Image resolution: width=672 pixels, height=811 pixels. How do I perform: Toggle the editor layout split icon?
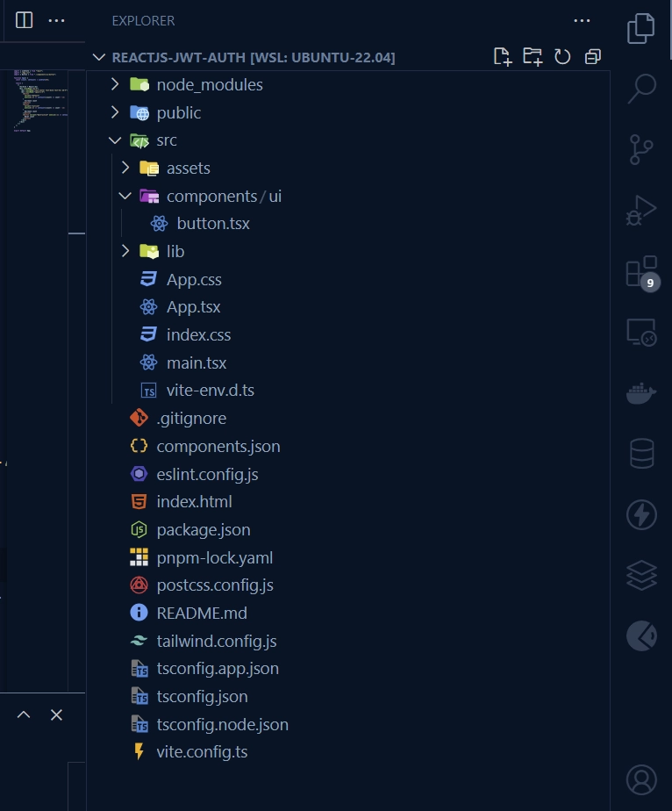[x=25, y=20]
